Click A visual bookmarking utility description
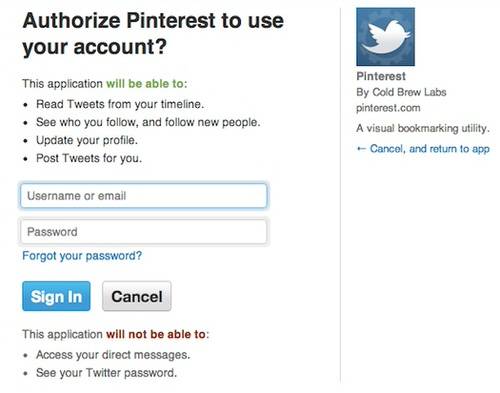Image resolution: width=500 pixels, height=393 pixels. [x=423, y=128]
